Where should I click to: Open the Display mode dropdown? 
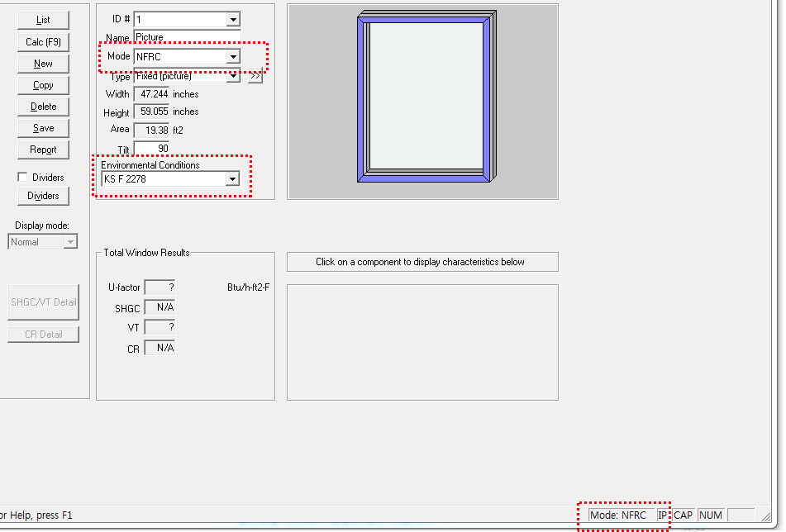[70, 242]
